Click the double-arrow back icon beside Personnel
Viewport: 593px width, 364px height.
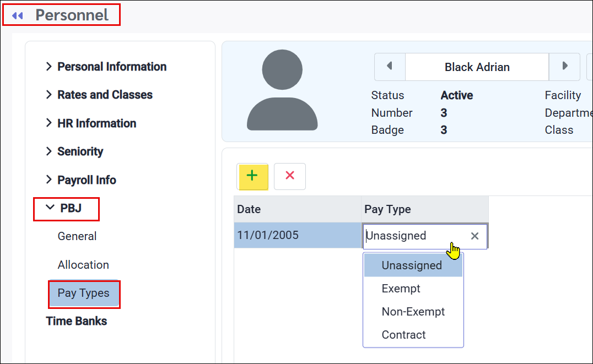tap(18, 15)
